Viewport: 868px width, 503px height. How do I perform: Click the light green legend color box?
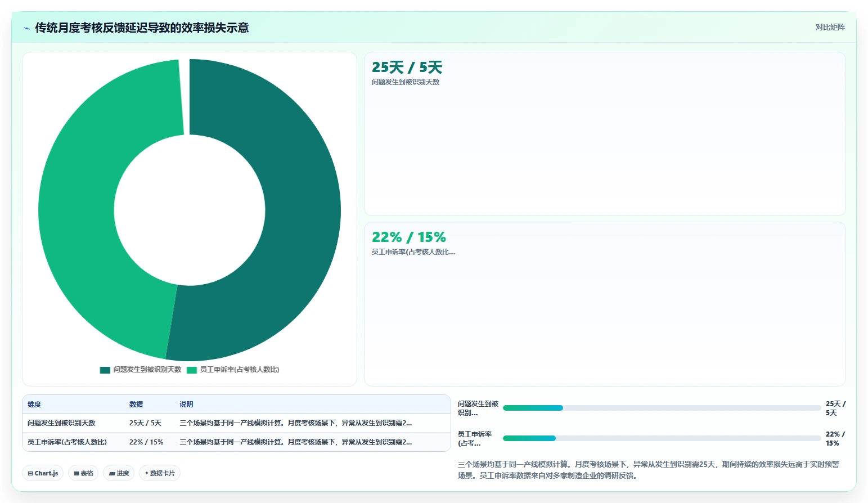(x=192, y=370)
